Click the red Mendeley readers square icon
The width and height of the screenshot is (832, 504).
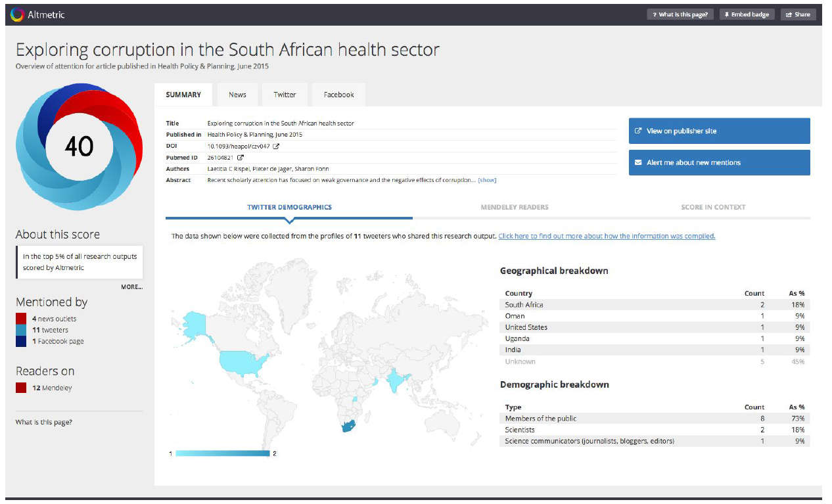[22, 388]
